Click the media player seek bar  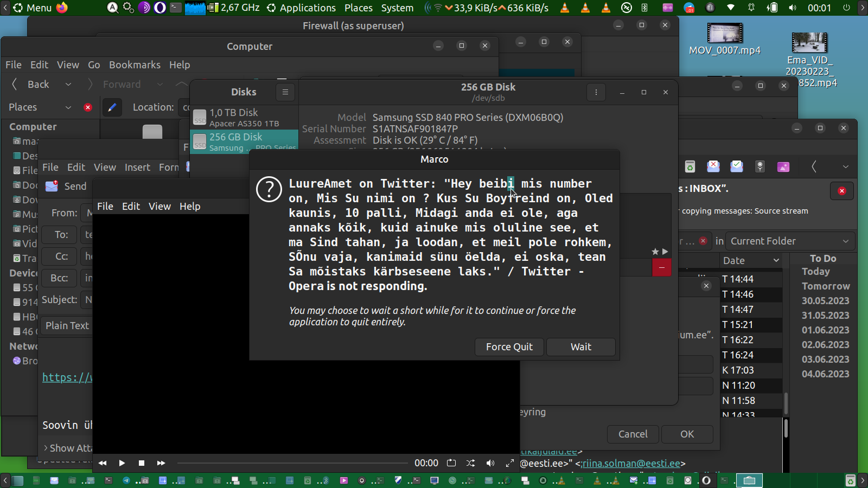(292, 463)
